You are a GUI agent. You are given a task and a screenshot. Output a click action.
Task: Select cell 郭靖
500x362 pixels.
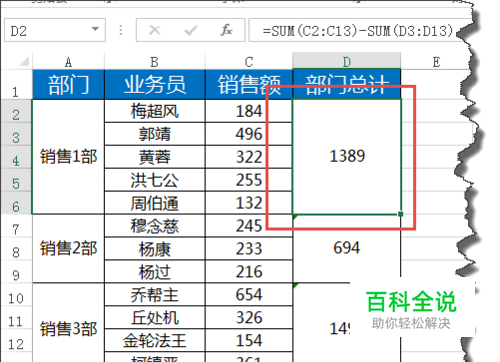pos(155,134)
